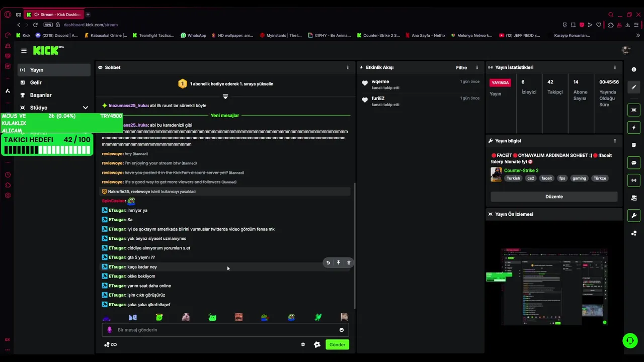Open the WhatsApp bookmark

click(x=193, y=36)
